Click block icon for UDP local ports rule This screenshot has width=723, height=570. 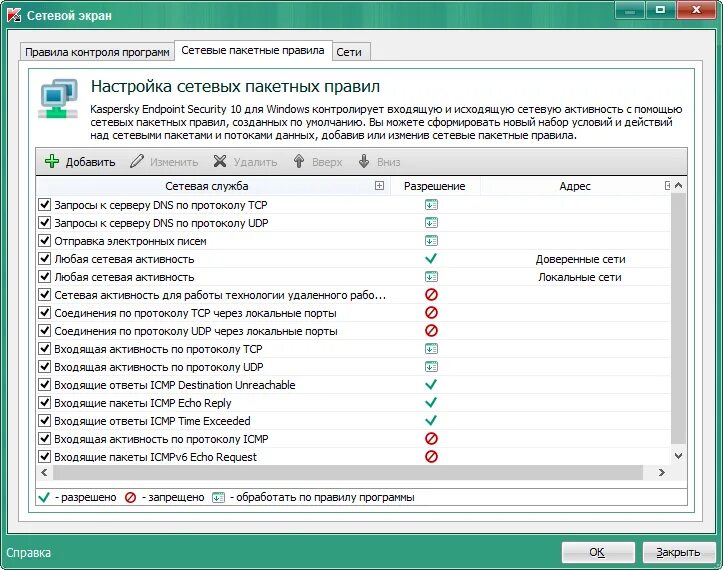[431, 331]
